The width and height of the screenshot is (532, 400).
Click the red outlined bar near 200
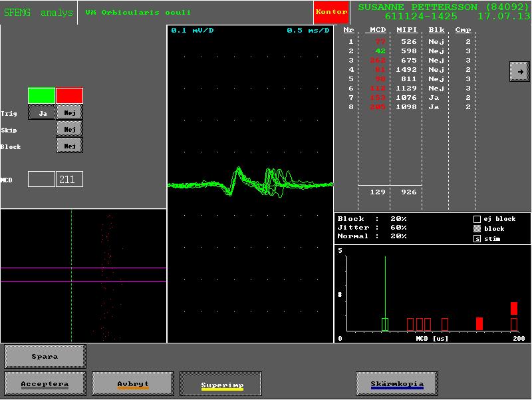514,324
